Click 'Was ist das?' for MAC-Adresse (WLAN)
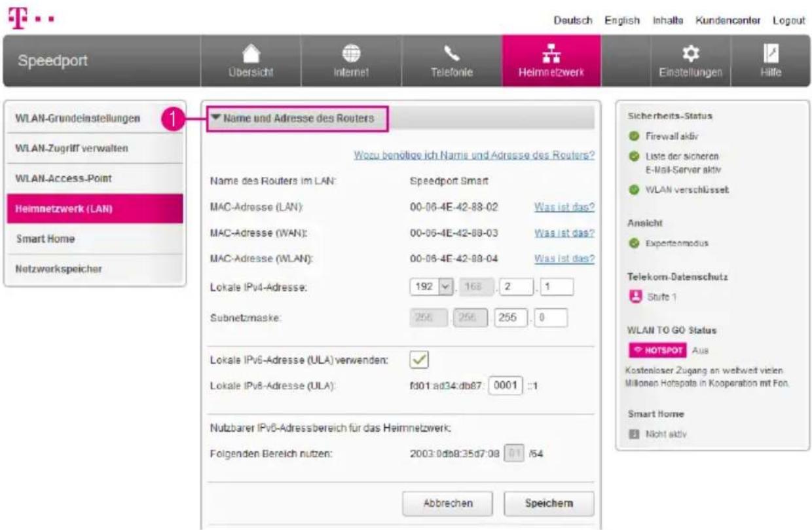 564,259
